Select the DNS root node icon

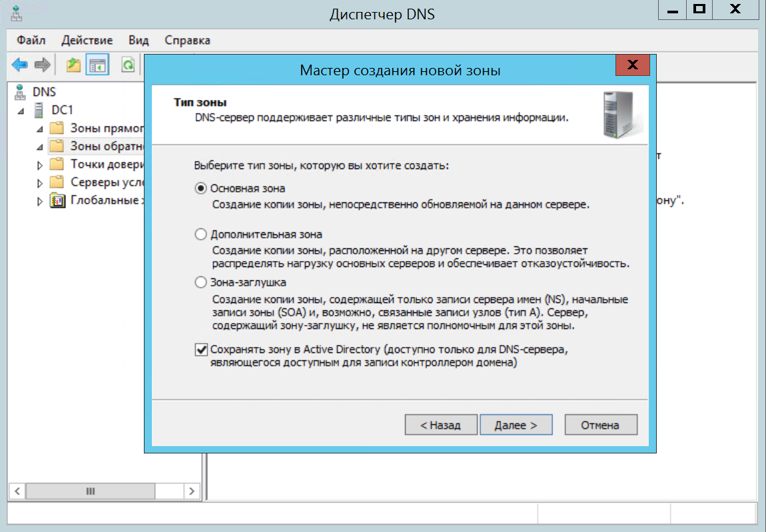(20, 92)
